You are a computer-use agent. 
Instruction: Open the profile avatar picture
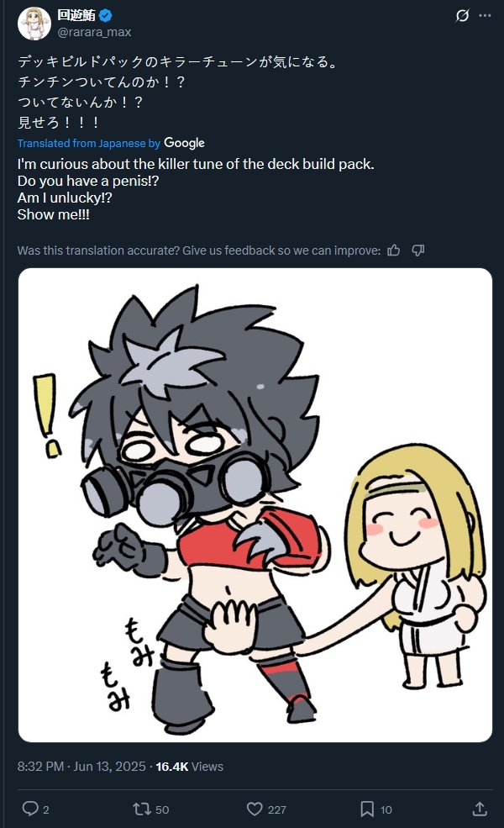pyautogui.click(x=34, y=24)
